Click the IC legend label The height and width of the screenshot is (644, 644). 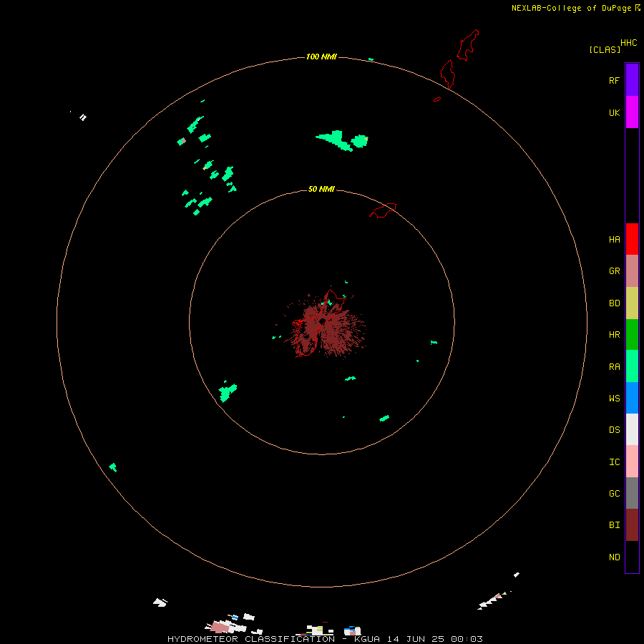[614, 462]
